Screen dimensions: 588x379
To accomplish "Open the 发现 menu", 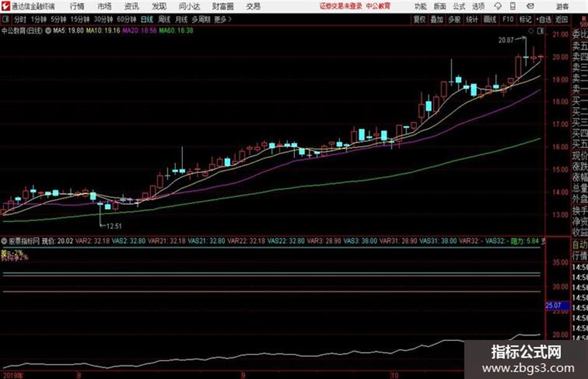I will [x=159, y=6].
